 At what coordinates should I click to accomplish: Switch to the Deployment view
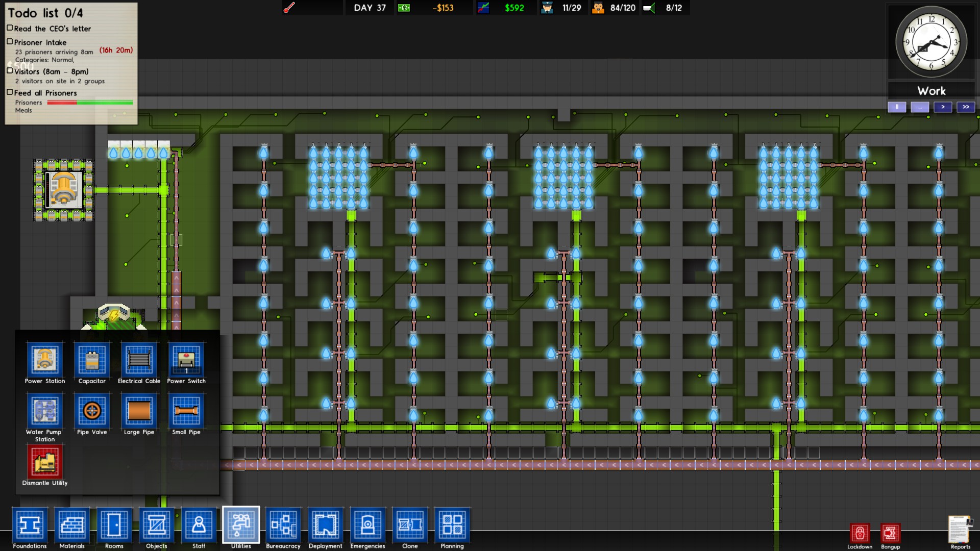(x=325, y=525)
